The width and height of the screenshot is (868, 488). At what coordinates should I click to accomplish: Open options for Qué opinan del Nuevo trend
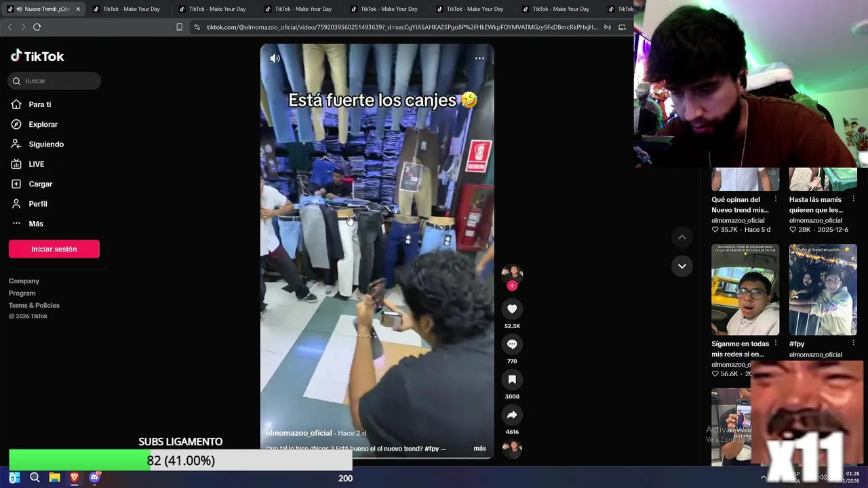click(x=776, y=200)
